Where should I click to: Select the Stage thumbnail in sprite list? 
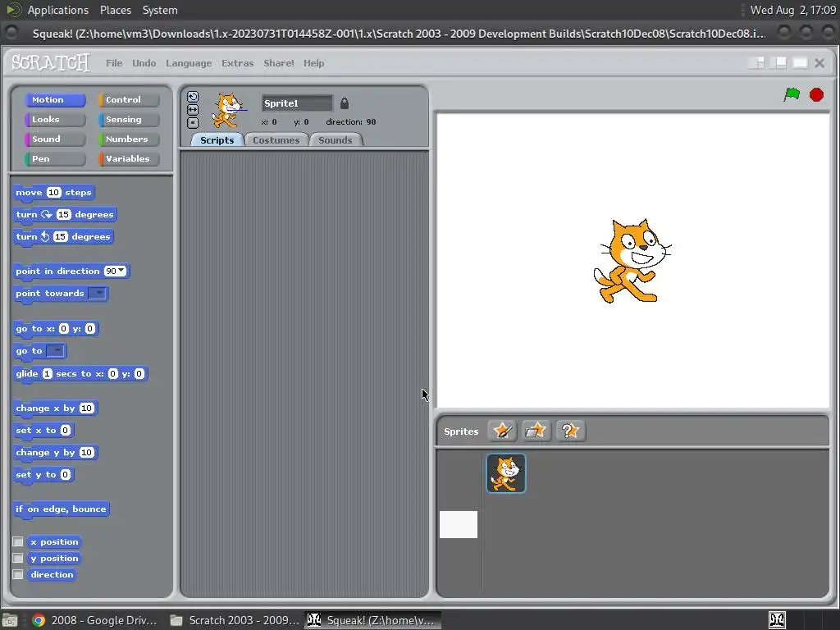coord(459,524)
